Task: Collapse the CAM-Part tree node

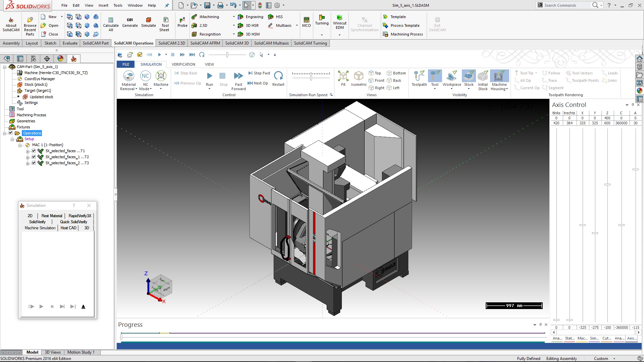Action: coord(5,67)
